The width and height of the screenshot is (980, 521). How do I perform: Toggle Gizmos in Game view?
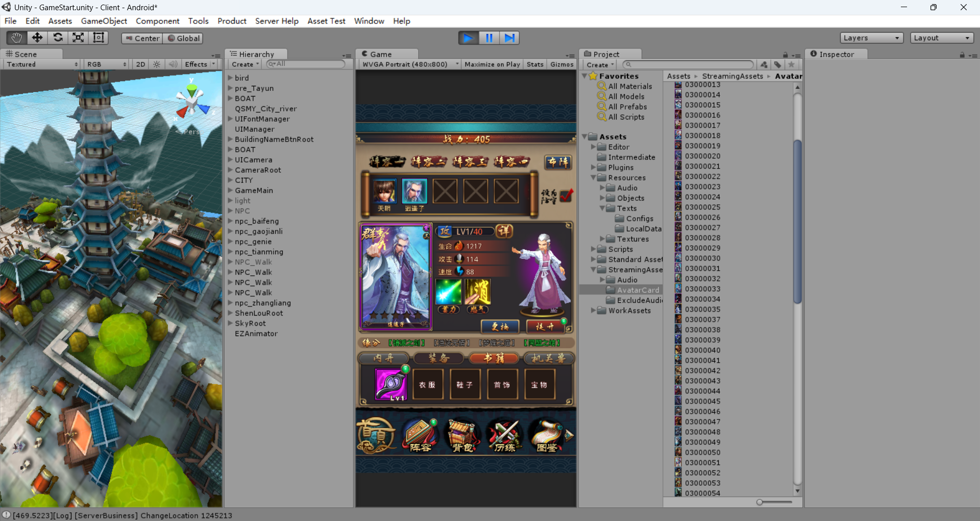pos(561,64)
